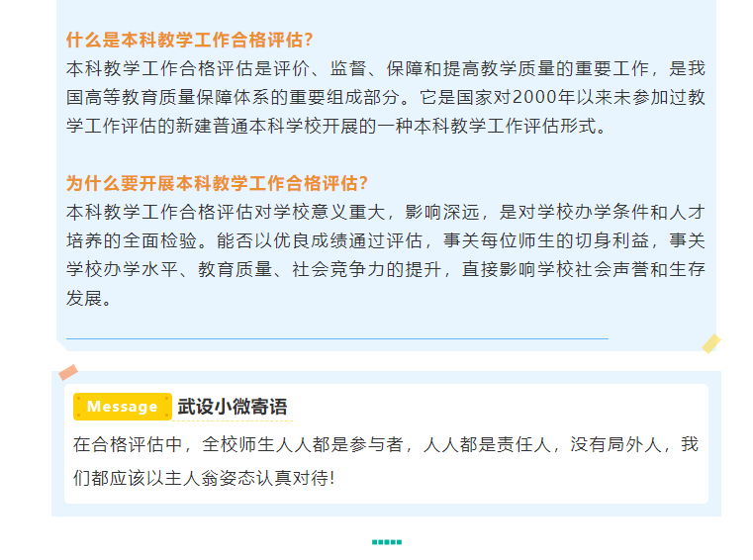Screen dimensions: 753x560
Task: Click the green dotted divider at bottom
Action: [386, 542]
